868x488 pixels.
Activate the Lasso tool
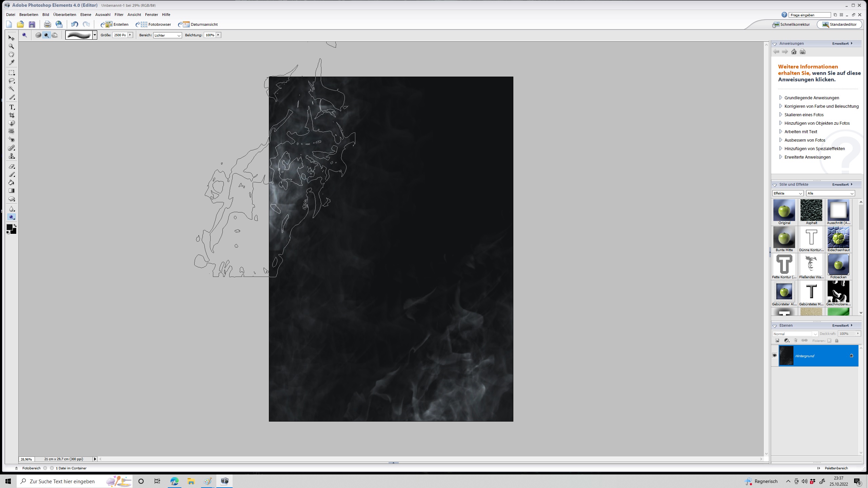pyautogui.click(x=12, y=81)
